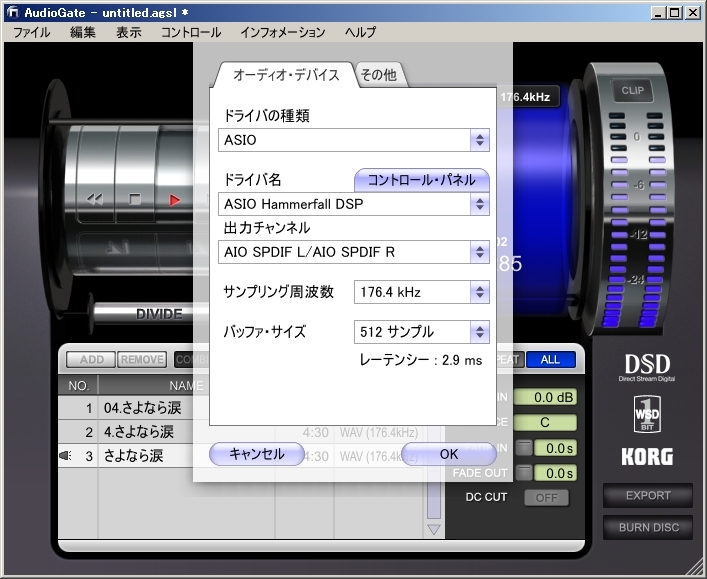This screenshot has height=579, width=707.
Task: Switch to the その他 tab
Action: tap(377, 75)
